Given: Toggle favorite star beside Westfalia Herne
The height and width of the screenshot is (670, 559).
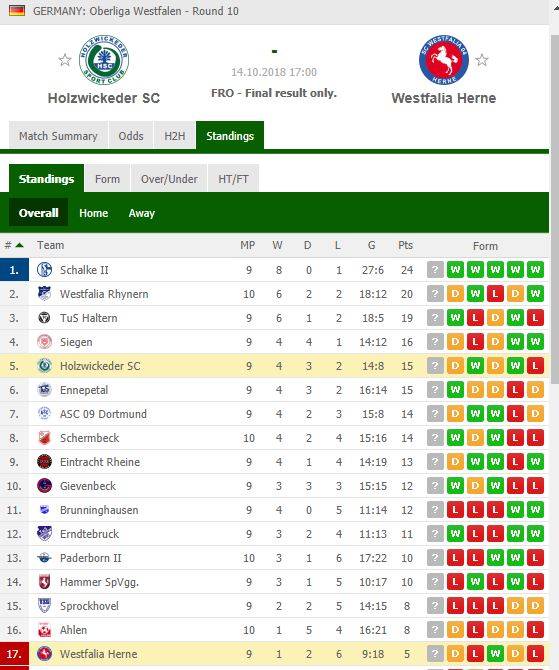Looking at the screenshot, I should point(482,60).
